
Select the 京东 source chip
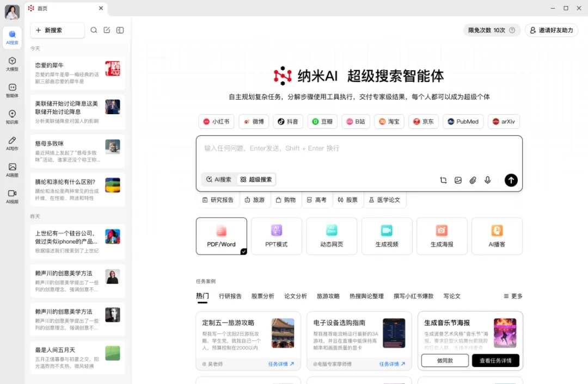coord(424,121)
